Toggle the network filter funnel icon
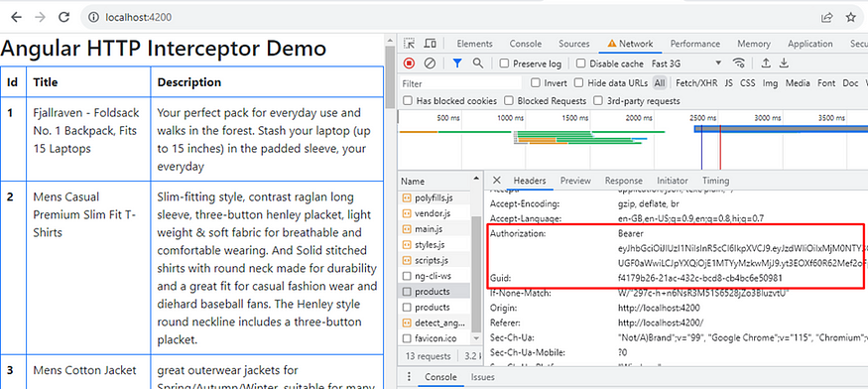This screenshot has height=389, width=868. point(456,64)
